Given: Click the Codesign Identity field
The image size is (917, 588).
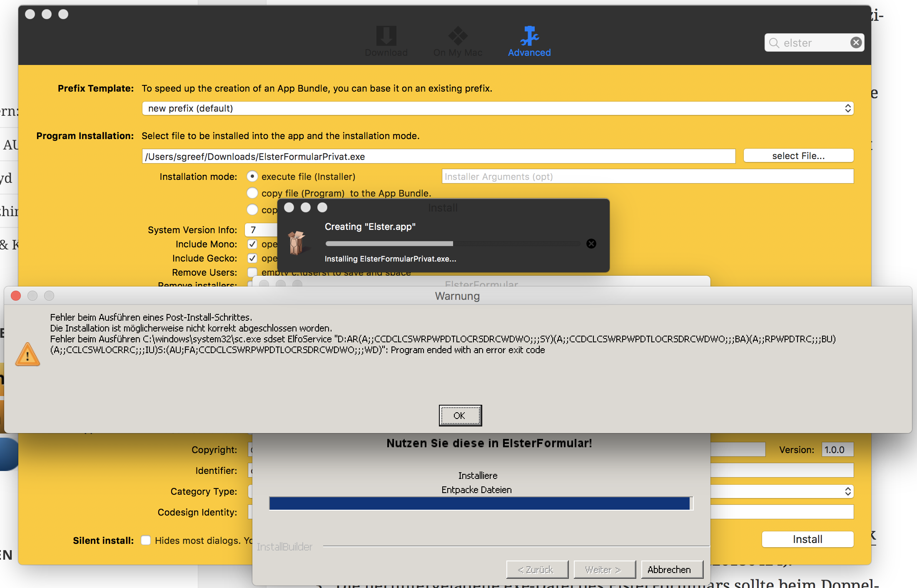Looking at the screenshot, I should pyautogui.click(x=782, y=512).
